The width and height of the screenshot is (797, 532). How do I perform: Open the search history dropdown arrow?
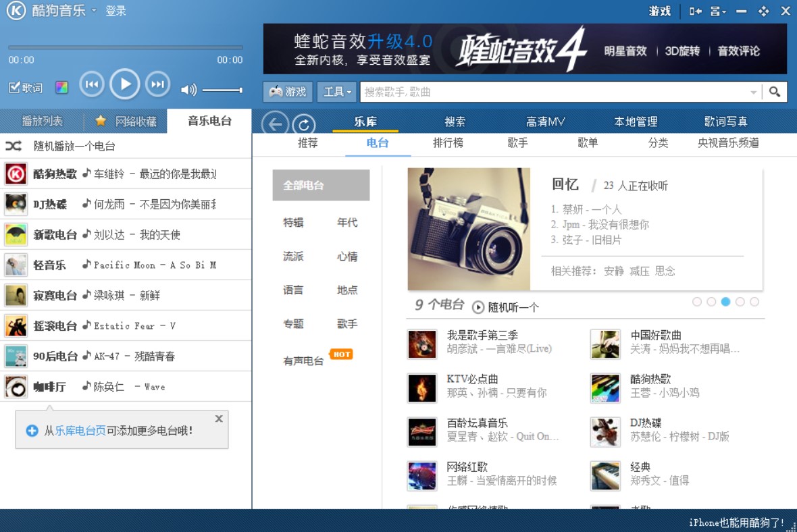(753, 92)
